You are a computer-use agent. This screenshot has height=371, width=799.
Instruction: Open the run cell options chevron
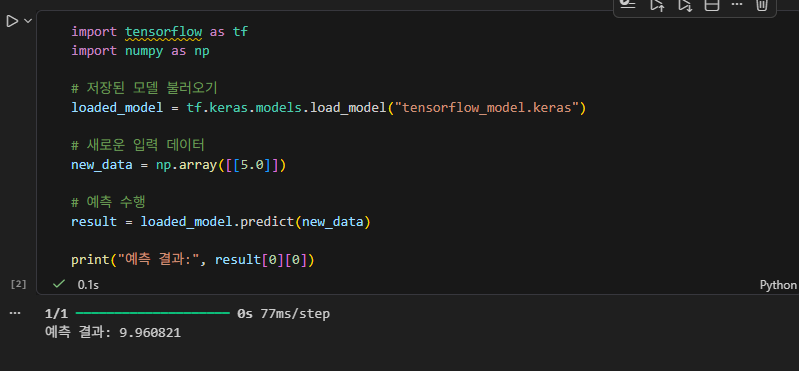[28, 21]
